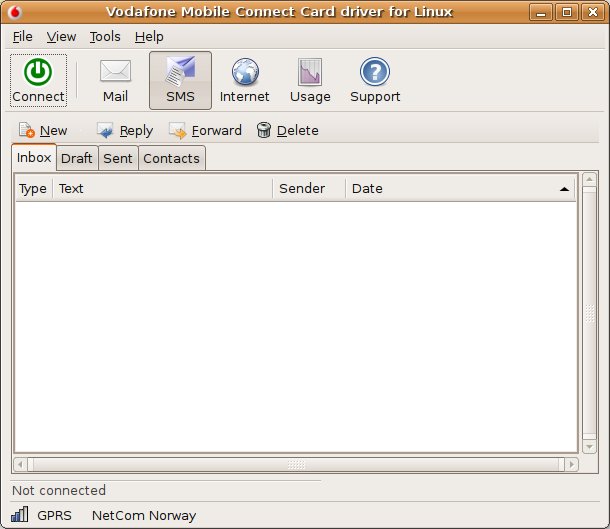Click the Vodafone logo in title bar
Viewport: 610px width, 529px height.
tap(15, 12)
